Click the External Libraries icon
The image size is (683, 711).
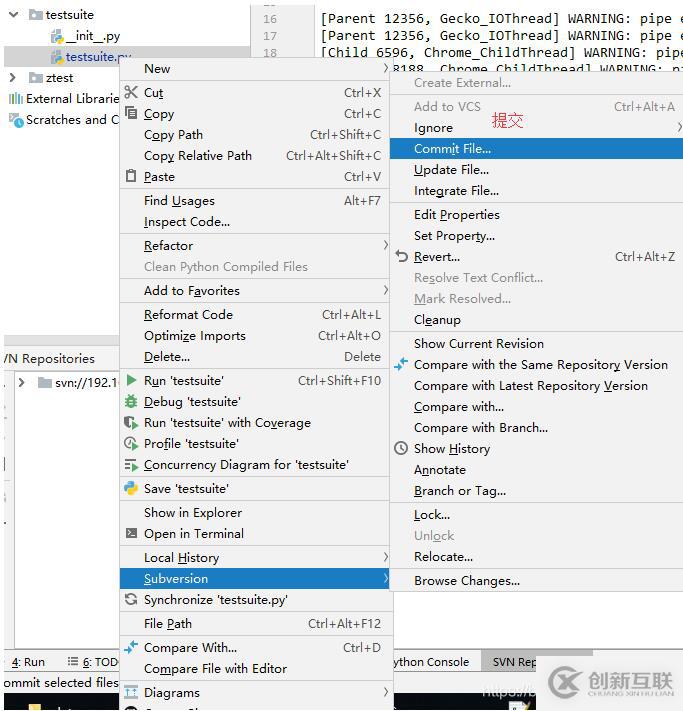(16, 98)
